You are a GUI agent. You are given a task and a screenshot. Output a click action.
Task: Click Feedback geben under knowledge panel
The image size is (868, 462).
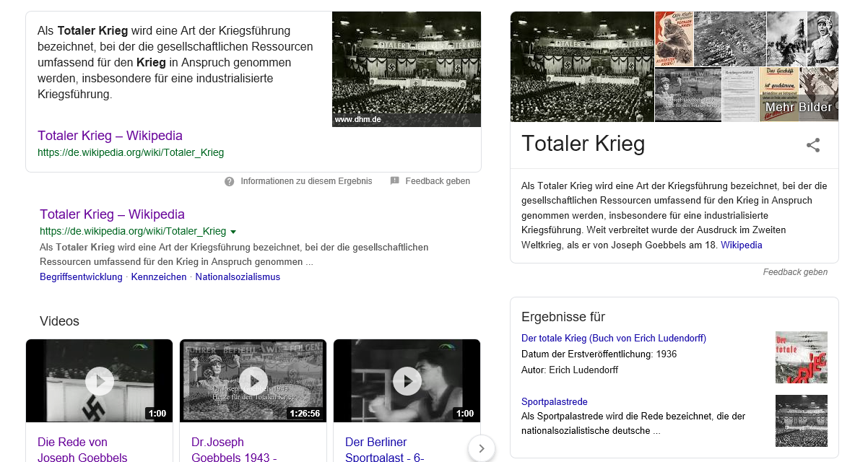pos(795,272)
